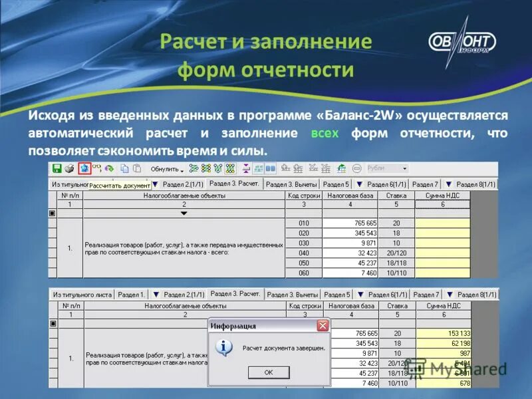Click upper Сумма НДС column header
The width and height of the screenshot is (532, 399).
[443, 196]
